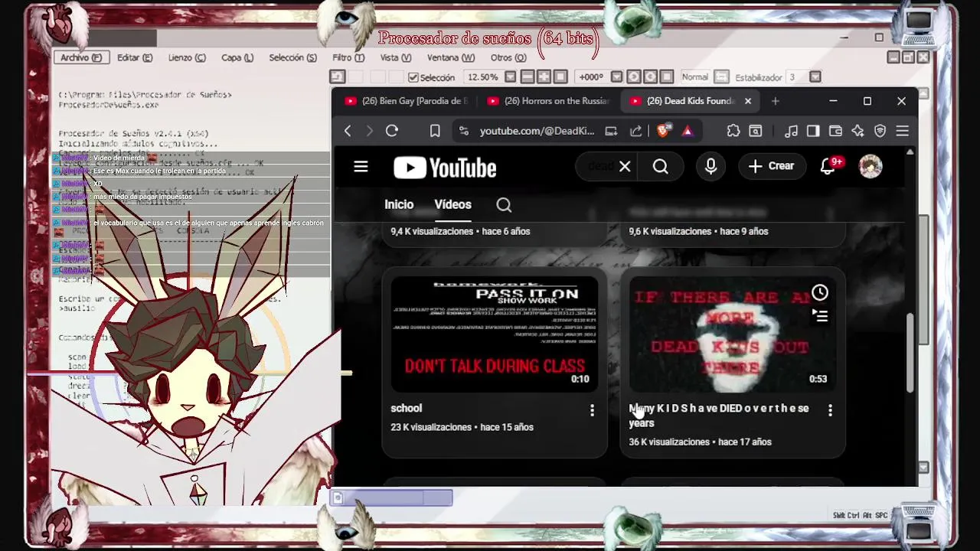980x551 pixels.
Task: Open the Capa (L) menu
Action: (237, 57)
